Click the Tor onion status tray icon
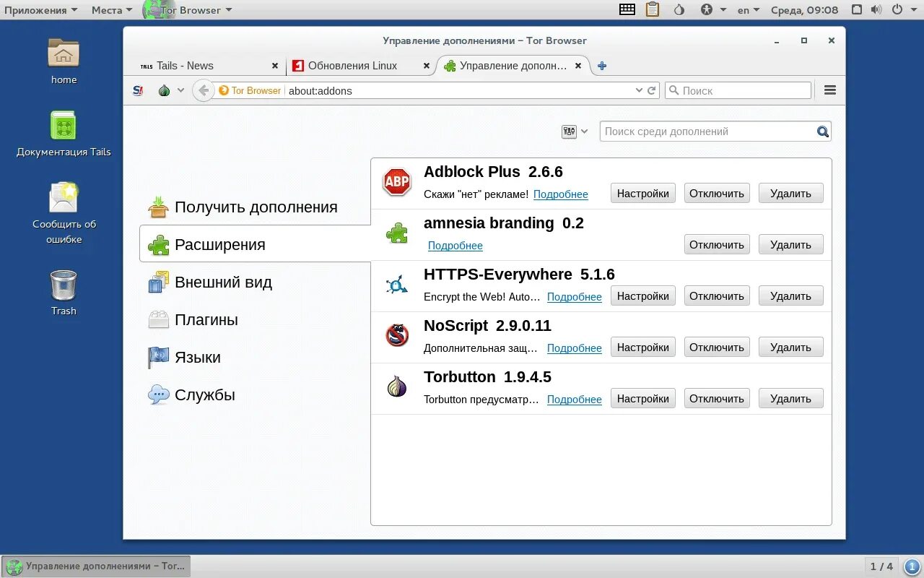Image resolution: width=924 pixels, height=578 pixels. pos(679,9)
